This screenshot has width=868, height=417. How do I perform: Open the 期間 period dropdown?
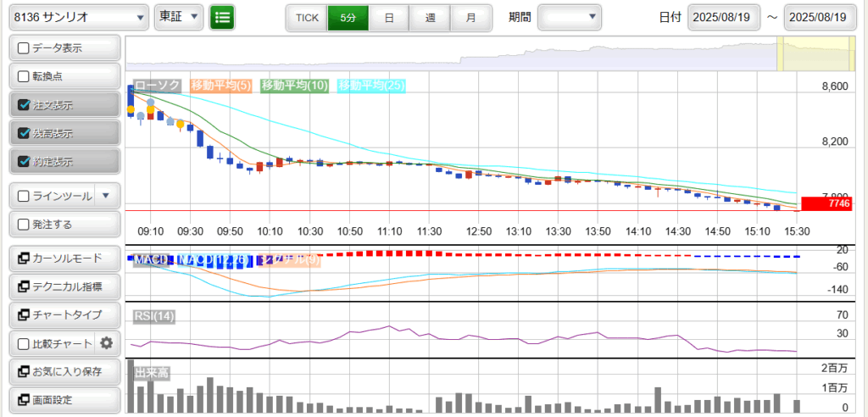coord(570,17)
